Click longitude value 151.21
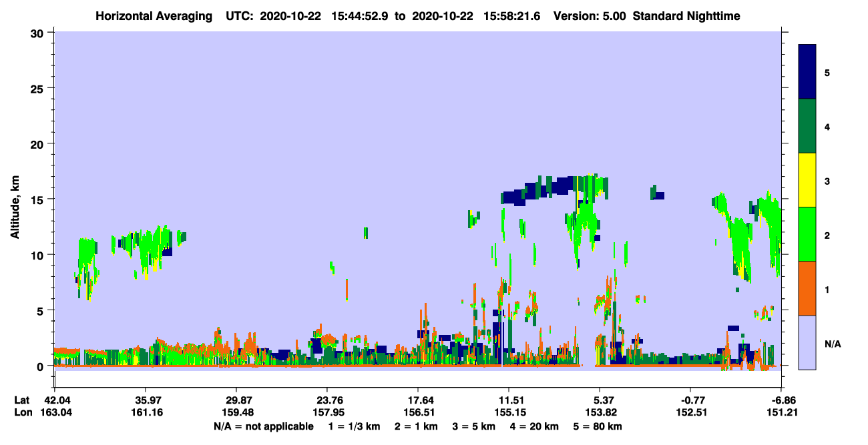 point(781,412)
